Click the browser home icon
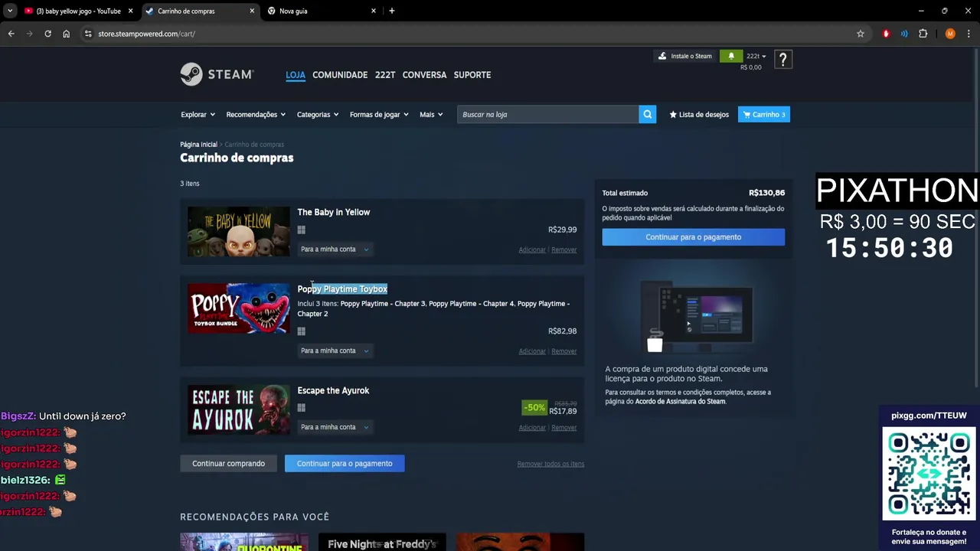Screen dimensions: 980x551 click(66, 34)
